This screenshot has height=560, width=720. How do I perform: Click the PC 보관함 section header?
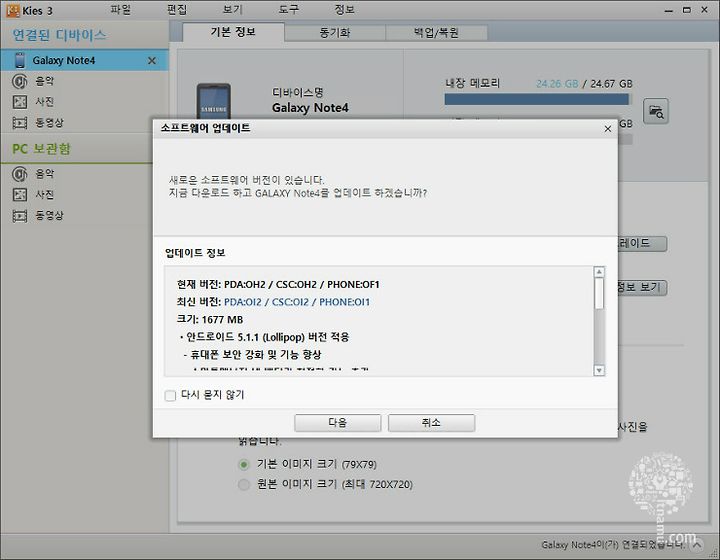click(41, 149)
